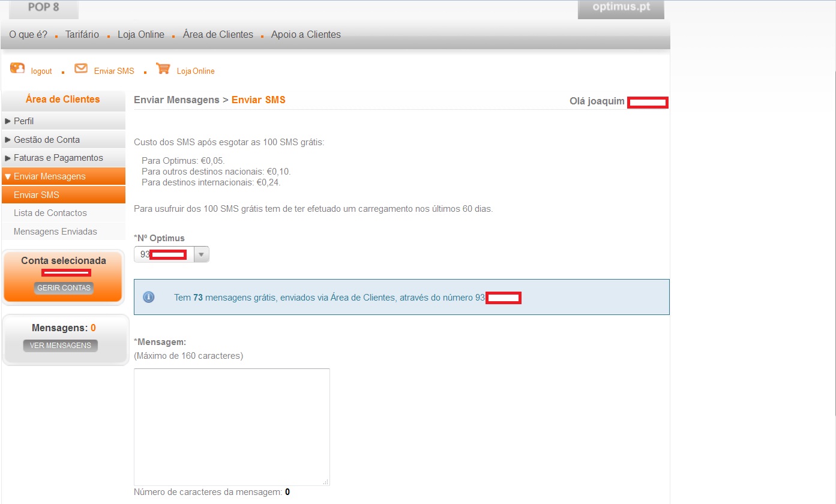Expand the Gestão de Conta section
This screenshot has height=504, width=836.
tap(64, 140)
